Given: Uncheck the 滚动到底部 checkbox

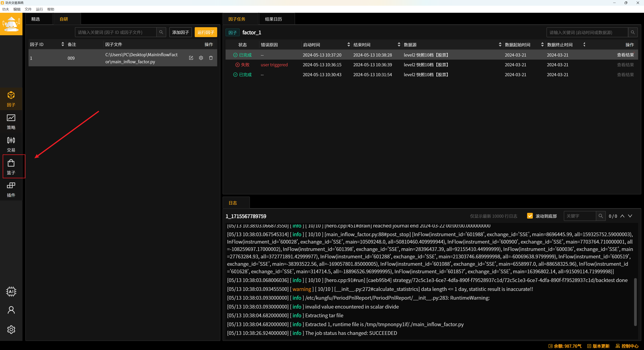Looking at the screenshot, I should [x=530, y=216].
